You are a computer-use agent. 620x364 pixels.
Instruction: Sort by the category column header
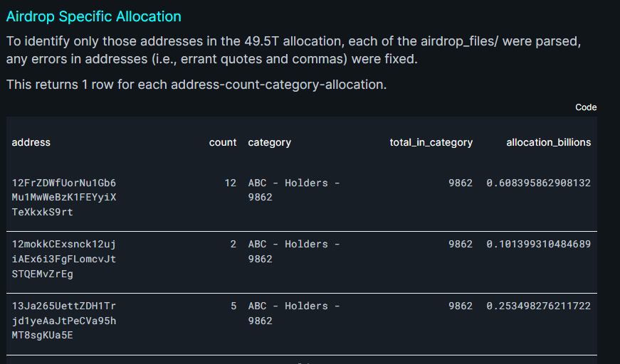[269, 142]
